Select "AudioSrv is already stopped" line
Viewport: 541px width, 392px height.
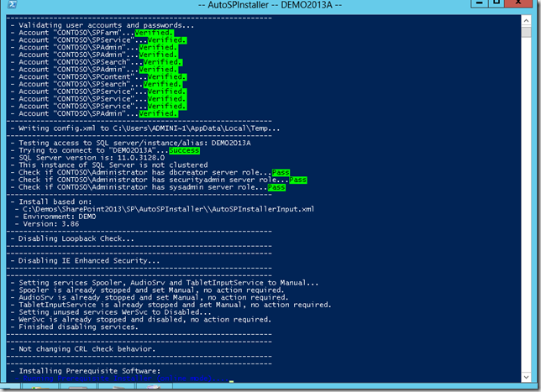150,297
